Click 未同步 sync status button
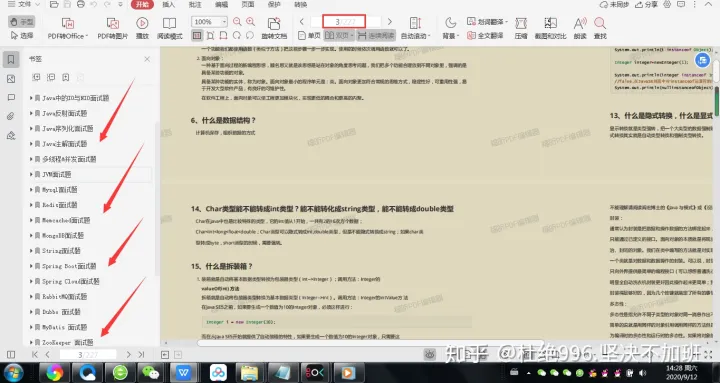The image size is (720, 383). click(x=614, y=5)
